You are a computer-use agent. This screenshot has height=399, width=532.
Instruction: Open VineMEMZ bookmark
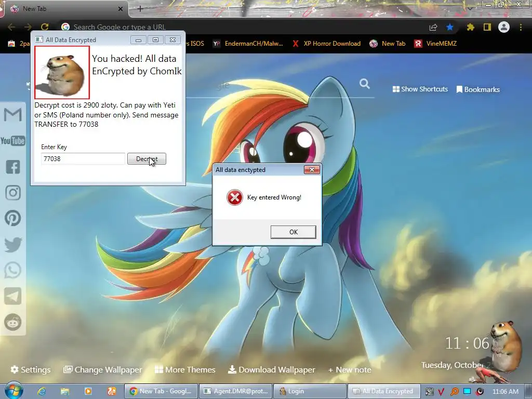click(x=435, y=44)
